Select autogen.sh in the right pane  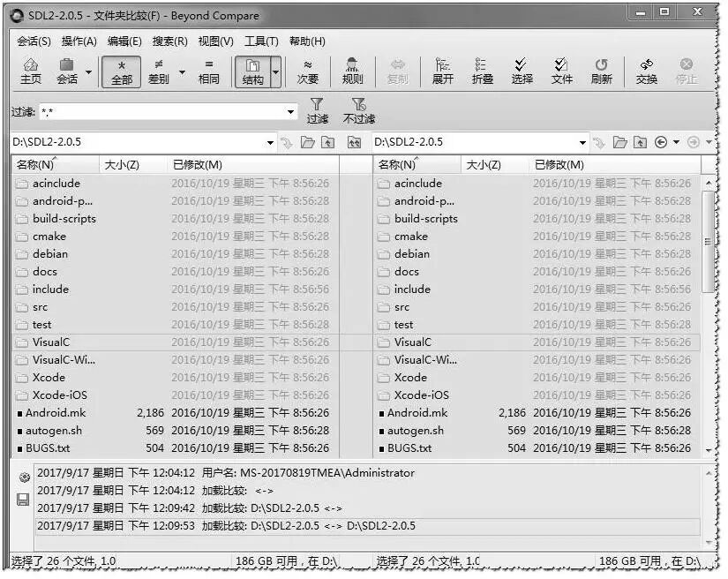click(537, 431)
